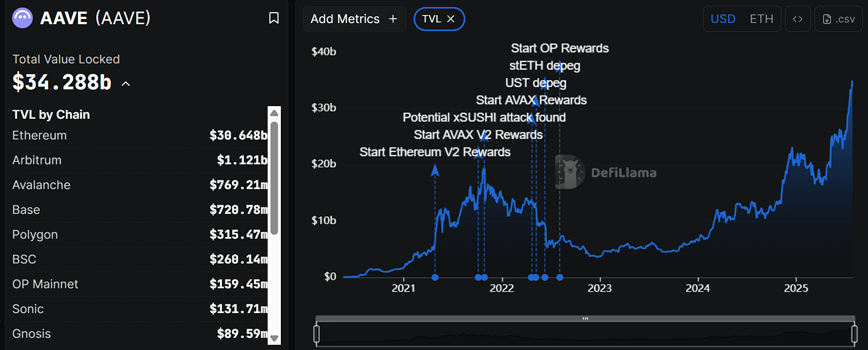The width and height of the screenshot is (868, 350).
Task: Click the UST depeg label
Action: 536,83
